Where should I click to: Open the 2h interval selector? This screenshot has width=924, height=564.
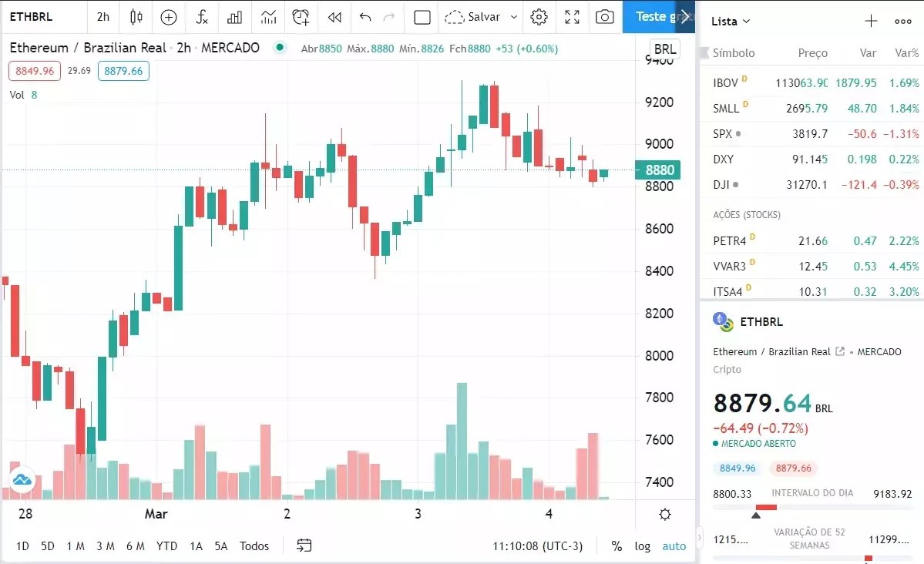pyautogui.click(x=103, y=17)
